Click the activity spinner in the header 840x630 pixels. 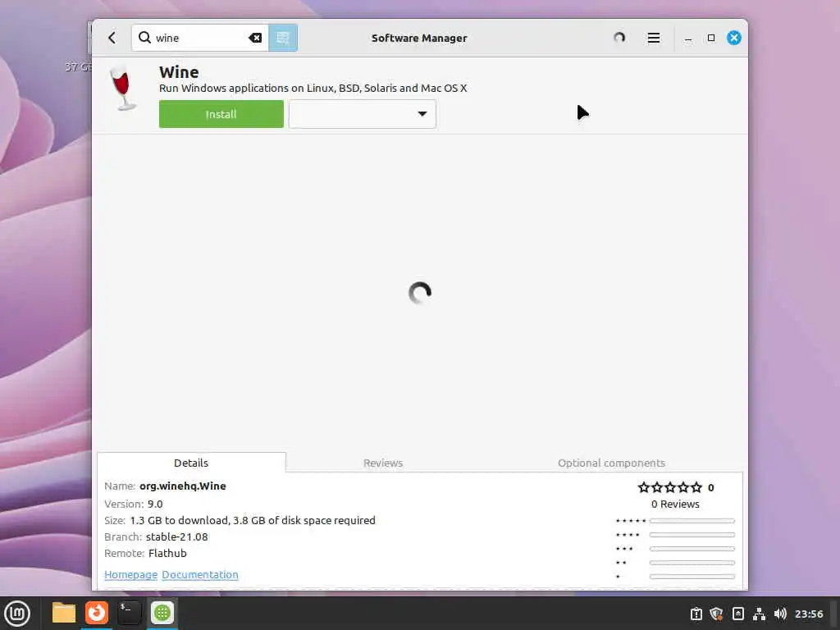[619, 38]
